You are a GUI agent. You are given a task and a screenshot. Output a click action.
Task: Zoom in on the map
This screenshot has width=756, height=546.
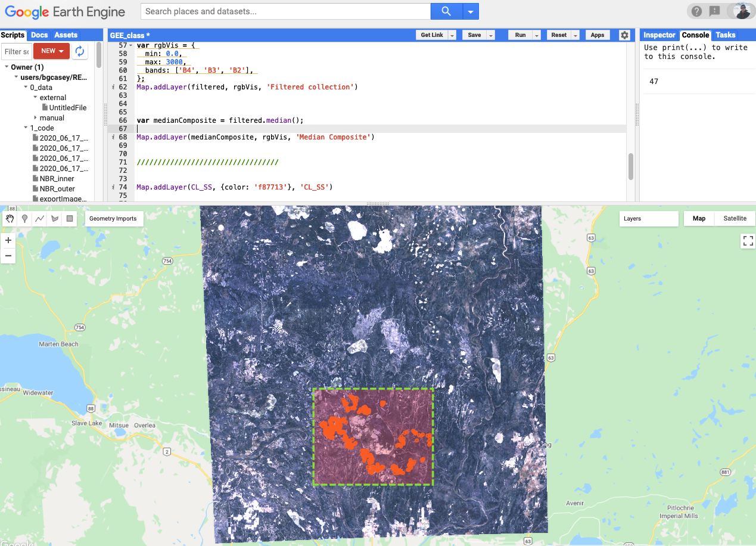pyautogui.click(x=8, y=241)
